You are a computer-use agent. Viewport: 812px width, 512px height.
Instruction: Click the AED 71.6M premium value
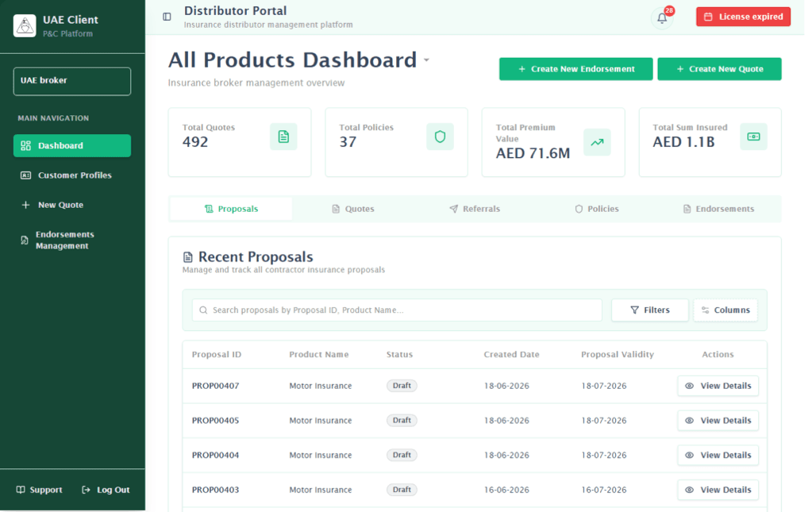[533, 154]
